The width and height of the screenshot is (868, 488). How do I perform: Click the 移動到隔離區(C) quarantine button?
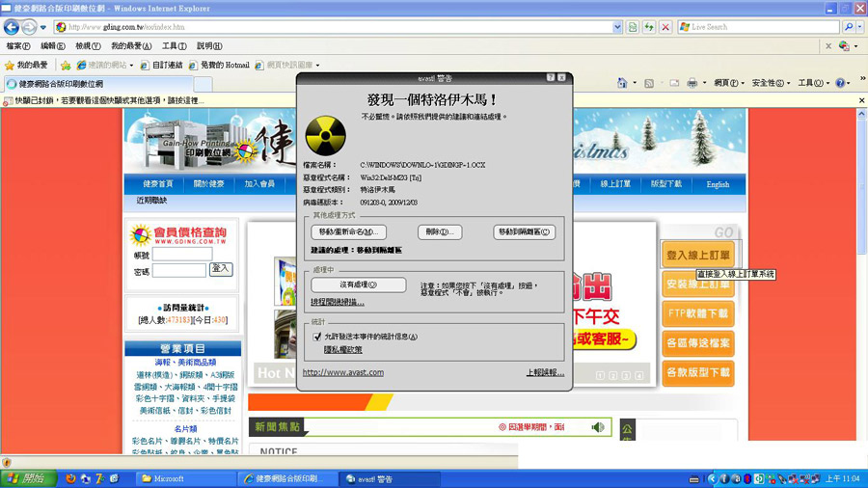tap(525, 231)
